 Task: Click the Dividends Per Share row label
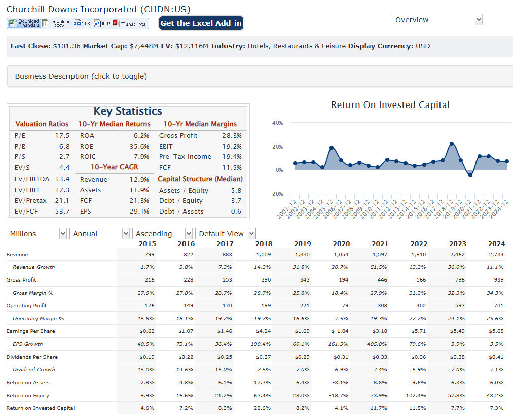click(32, 357)
